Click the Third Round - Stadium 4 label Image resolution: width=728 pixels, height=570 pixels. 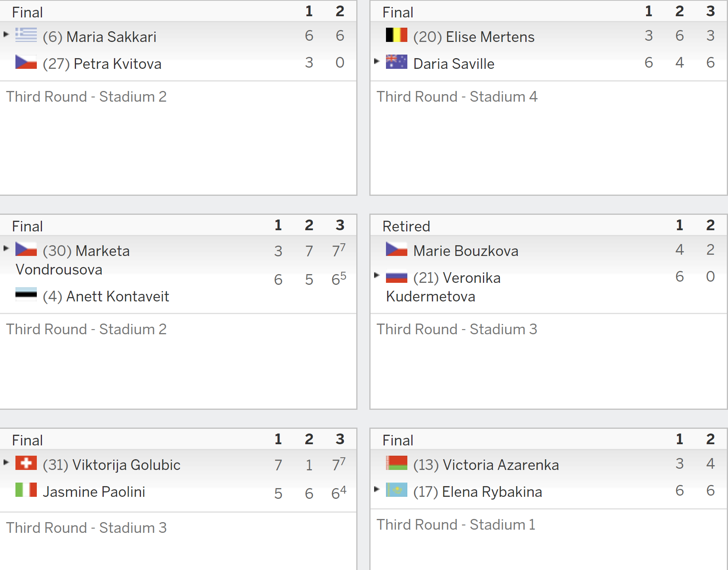point(457,97)
